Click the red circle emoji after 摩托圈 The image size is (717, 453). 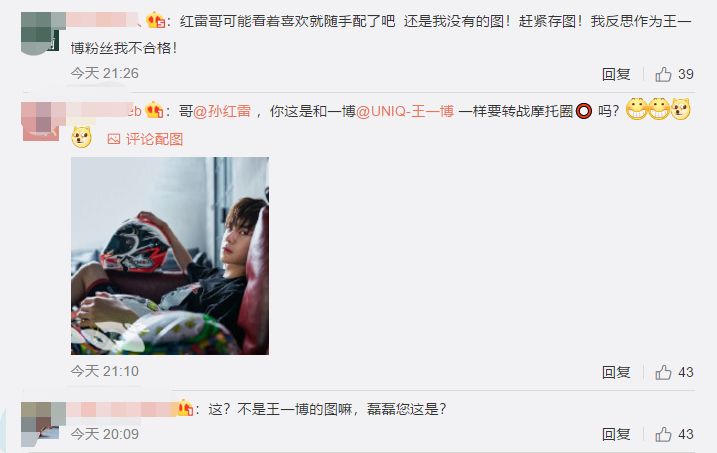[584, 111]
